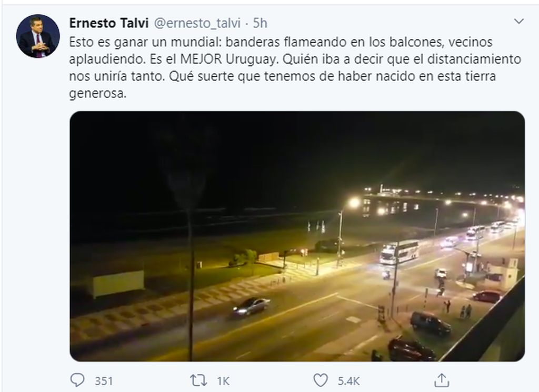
Task: Click the word generosa ending the tweet
Action: point(97,93)
